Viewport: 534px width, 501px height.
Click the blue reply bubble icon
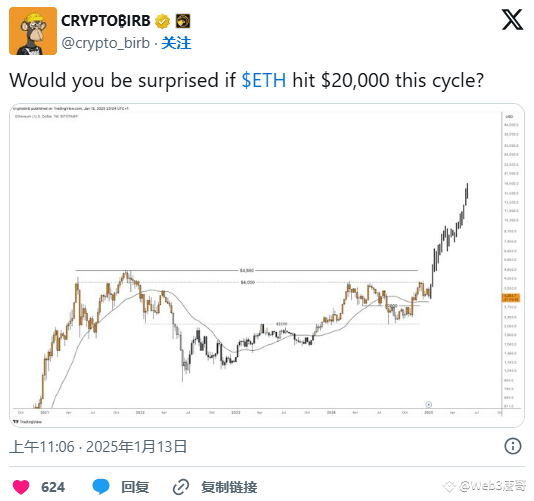click(101, 486)
